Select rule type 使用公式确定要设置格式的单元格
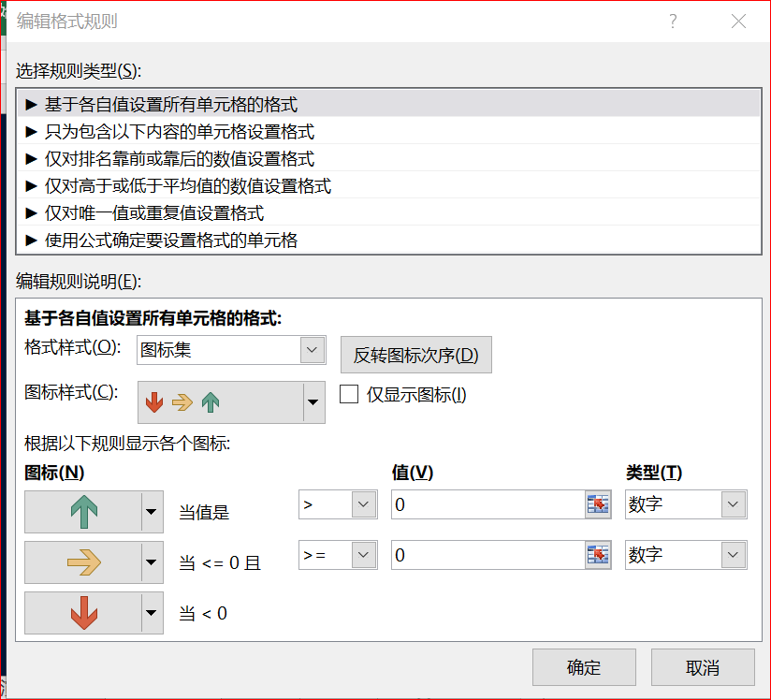Image resolution: width=771 pixels, height=700 pixels. coord(388,240)
